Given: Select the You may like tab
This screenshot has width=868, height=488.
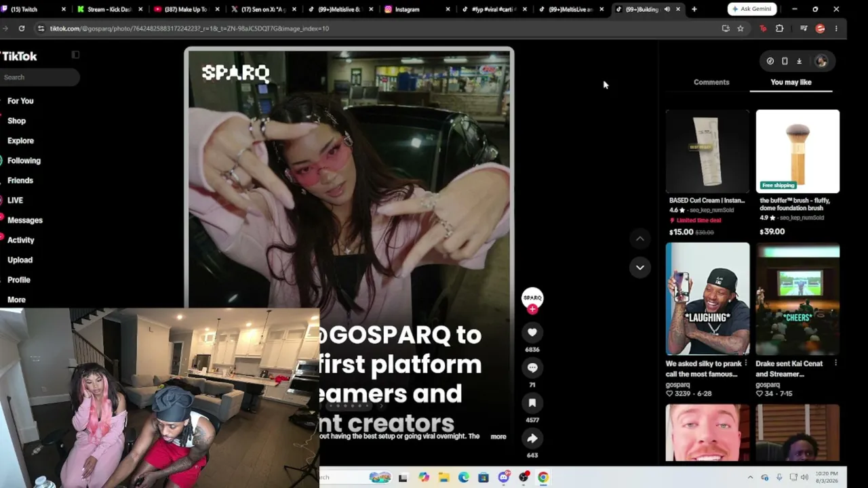Looking at the screenshot, I should pos(791,82).
